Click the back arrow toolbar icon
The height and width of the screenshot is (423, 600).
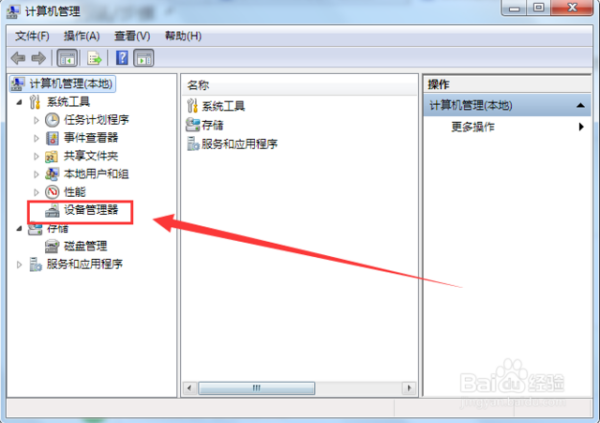coord(18,58)
